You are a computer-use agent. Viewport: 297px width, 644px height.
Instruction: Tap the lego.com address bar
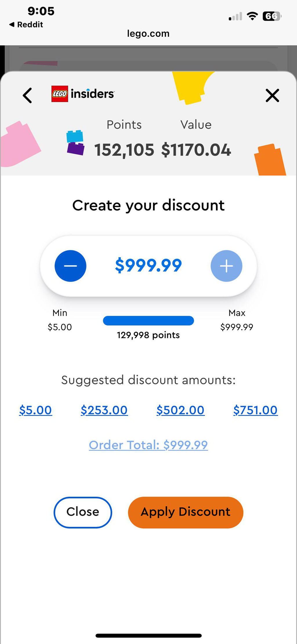[148, 34]
